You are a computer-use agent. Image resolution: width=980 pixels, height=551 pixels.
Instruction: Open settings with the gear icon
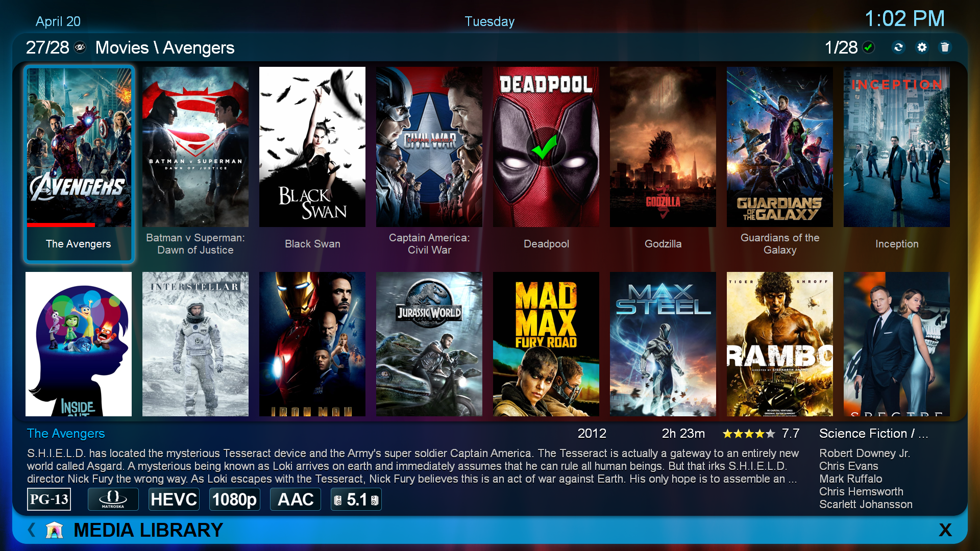[922, 47]
